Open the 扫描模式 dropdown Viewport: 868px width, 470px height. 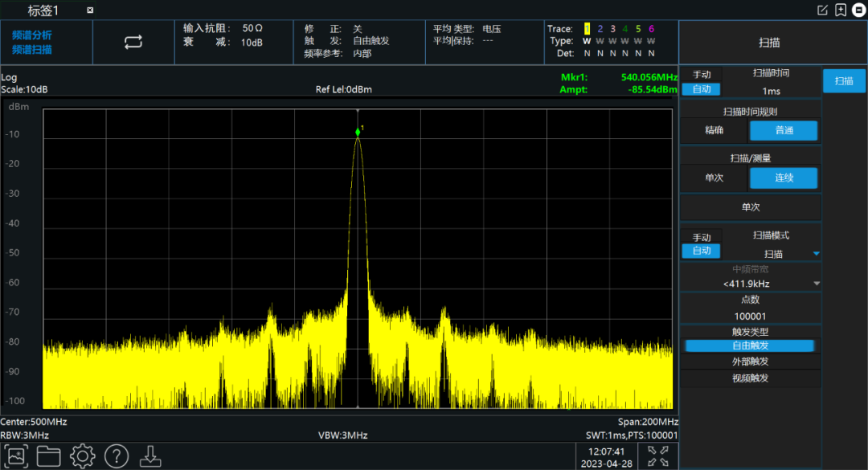pos(773,254)
